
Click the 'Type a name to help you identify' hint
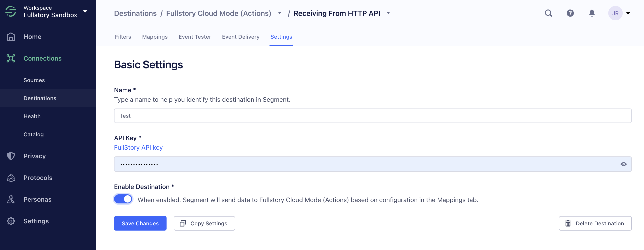pyautogui.click(x=202, y=100)
